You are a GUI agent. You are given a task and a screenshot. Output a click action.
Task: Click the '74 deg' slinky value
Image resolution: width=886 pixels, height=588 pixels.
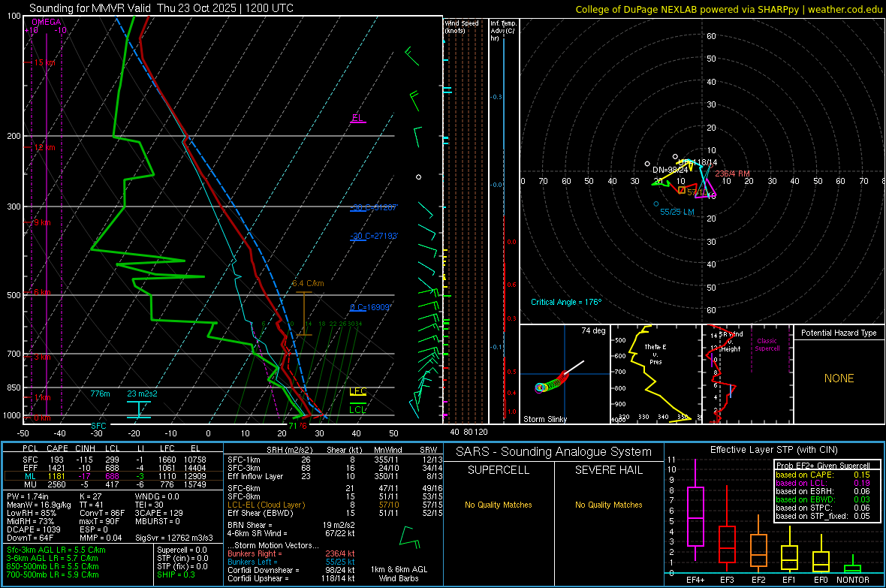pos(593,330)
